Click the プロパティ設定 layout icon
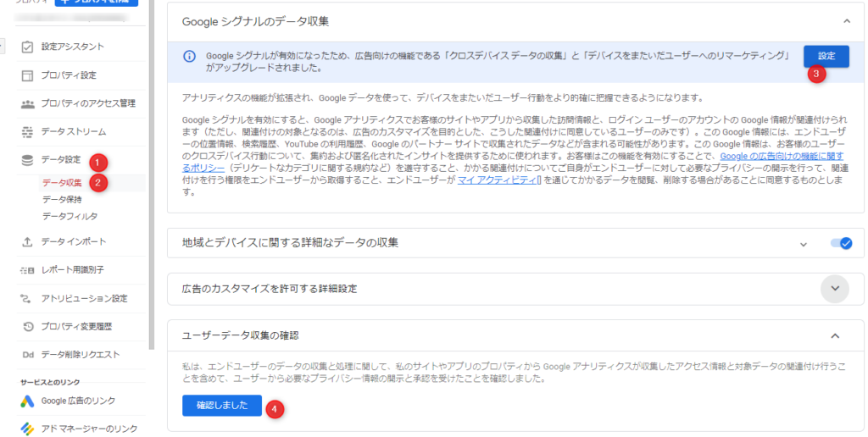 (x=27, y=75)
